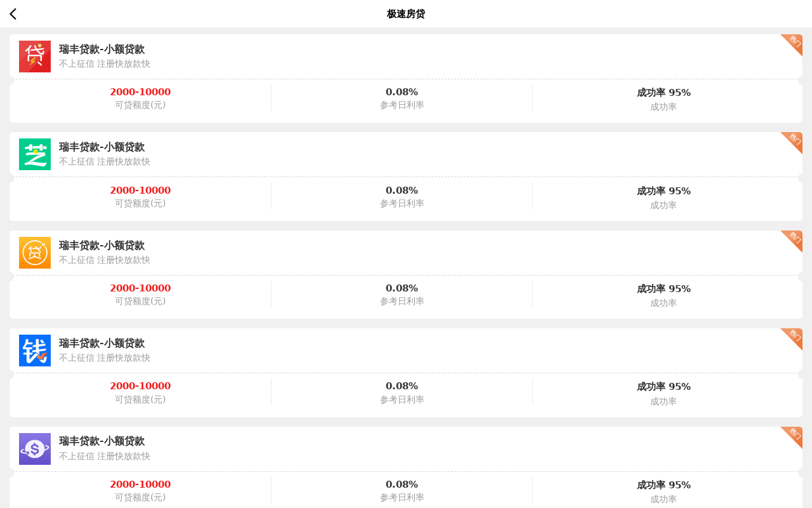
Task: Click 参考日利率 label on fourth card
Action: click(x=402, y=400)
